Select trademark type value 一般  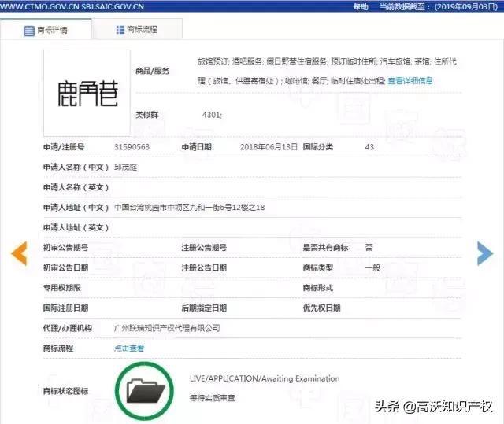(x=372, y=267)
